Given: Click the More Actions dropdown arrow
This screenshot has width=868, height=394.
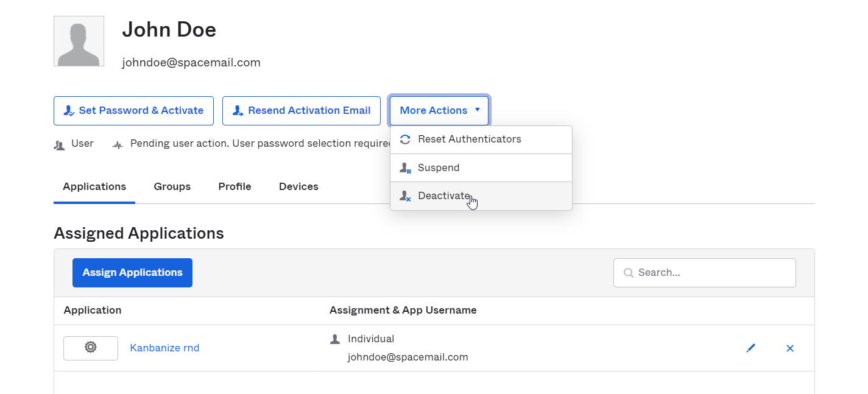Looking at the screenshot, I should point(478,110).
